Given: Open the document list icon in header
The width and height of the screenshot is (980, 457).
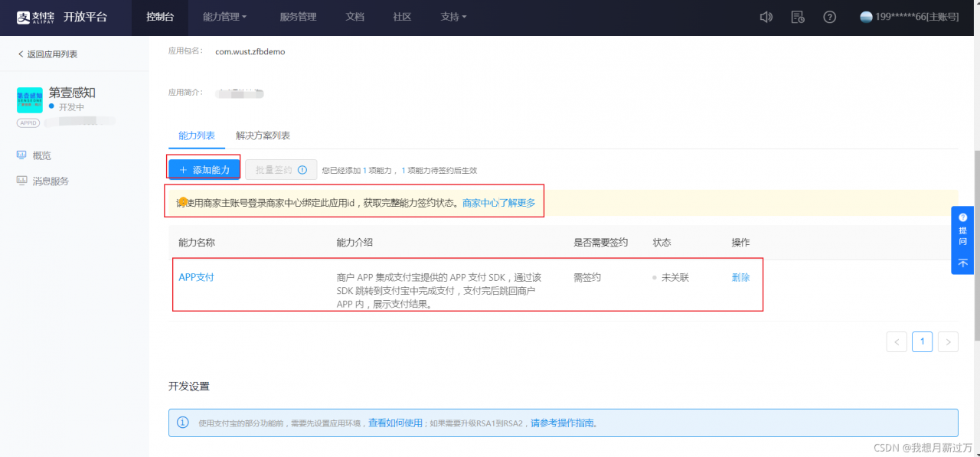Looking at the screenshot, I should click(798, 17).
